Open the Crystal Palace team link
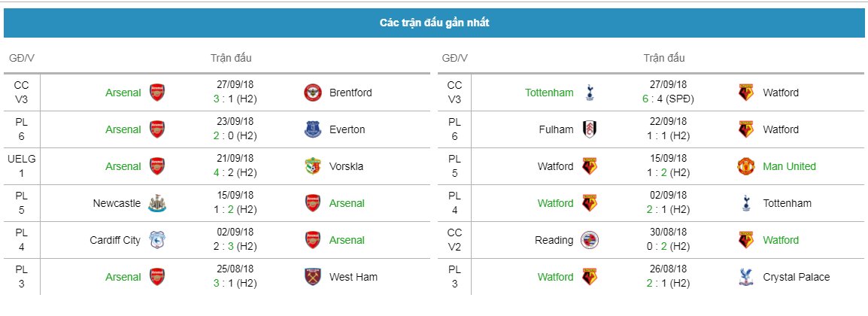This screenshot has height=316, width=868. click(796, 277)
